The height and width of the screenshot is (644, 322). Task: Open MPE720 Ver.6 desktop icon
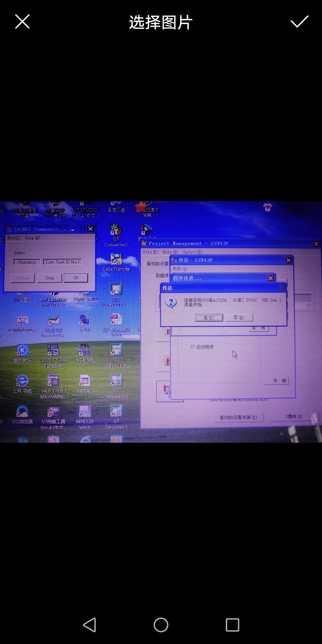(85, 411)
